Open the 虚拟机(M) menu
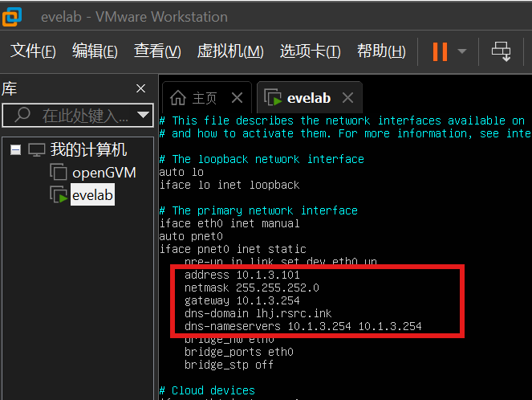The height and width of the screenshot is (400, 532). (x=230, y=51)
